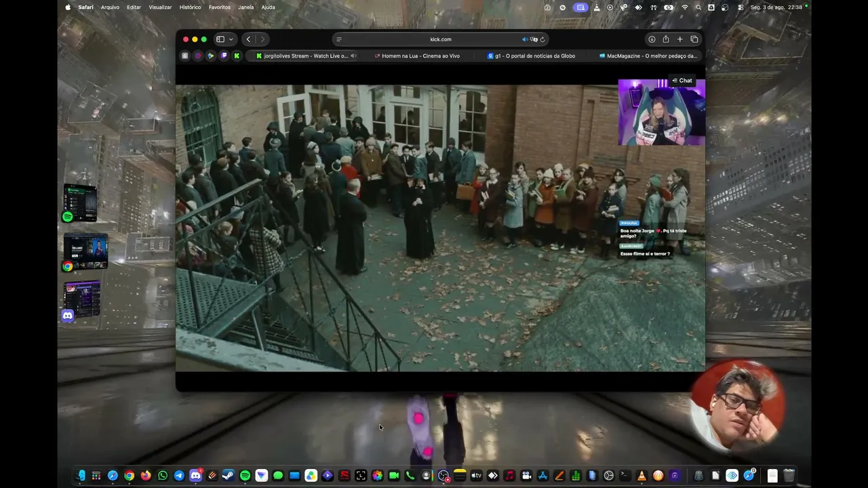Expand the tab group dropdown arrow beside sidebar button
This screenshot has height=488, width=868.
click(231, 39)
